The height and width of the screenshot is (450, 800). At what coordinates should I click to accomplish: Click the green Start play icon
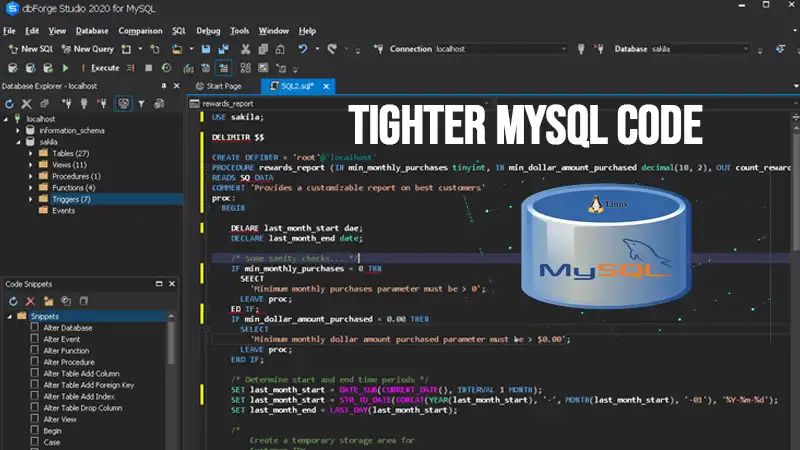tap(65, 68)
